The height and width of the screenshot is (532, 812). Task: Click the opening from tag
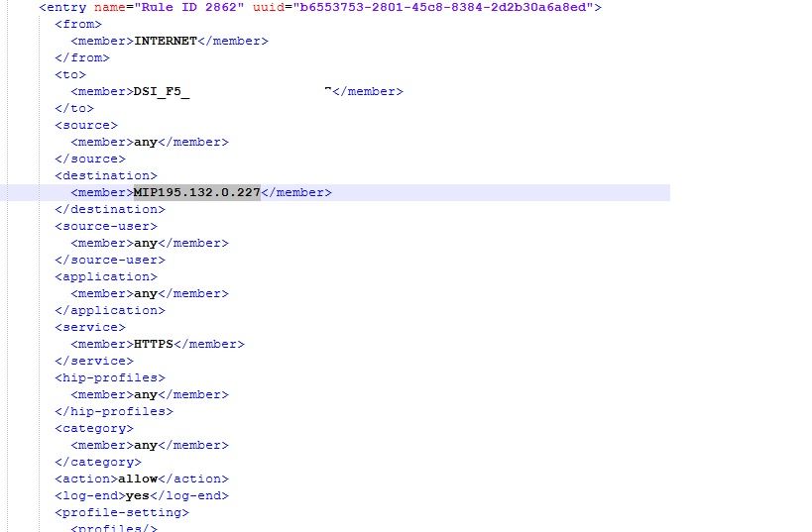coord(78,25)
